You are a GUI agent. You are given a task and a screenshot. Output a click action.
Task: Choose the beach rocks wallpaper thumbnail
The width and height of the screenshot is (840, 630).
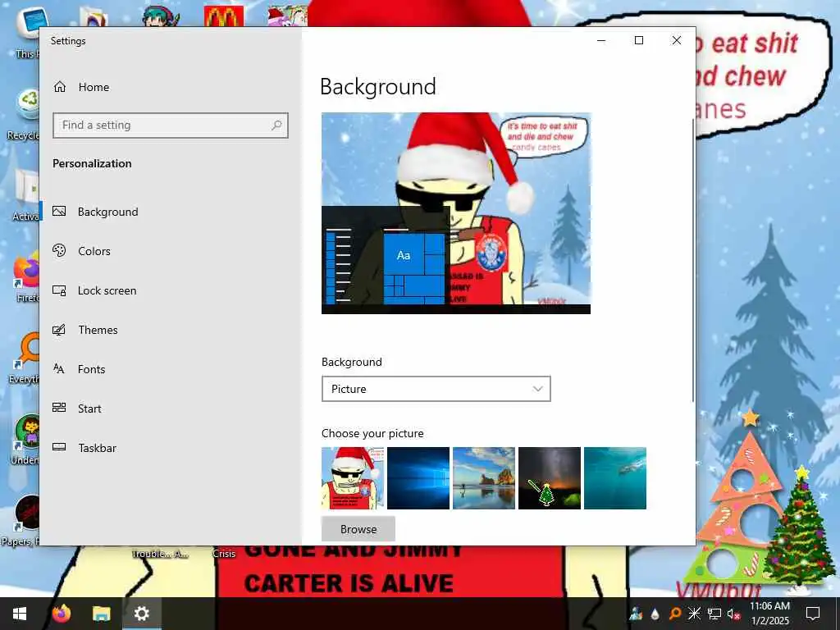coord(484,478)
